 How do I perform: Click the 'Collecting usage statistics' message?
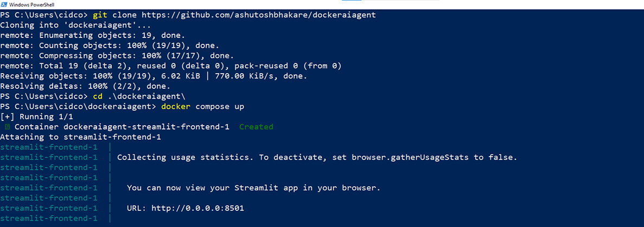(x=317, y=158)
